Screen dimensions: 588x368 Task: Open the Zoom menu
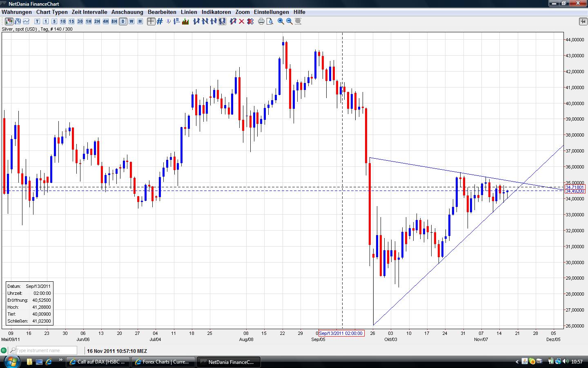click(x=243, y=12)
